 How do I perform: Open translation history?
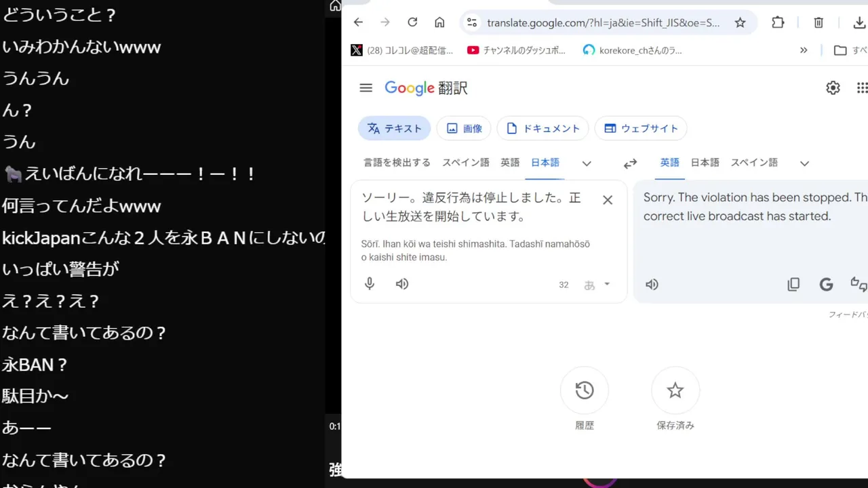click(585, 390)
